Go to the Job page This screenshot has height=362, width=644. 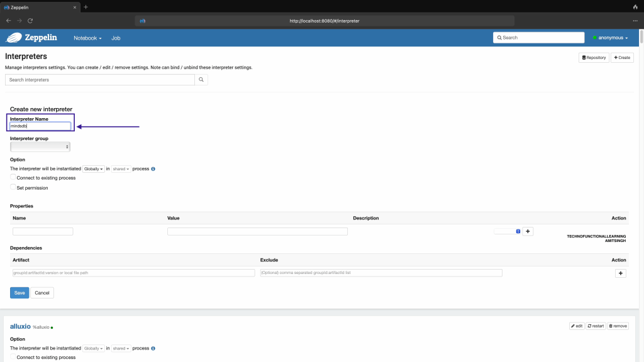coord(116,38)
